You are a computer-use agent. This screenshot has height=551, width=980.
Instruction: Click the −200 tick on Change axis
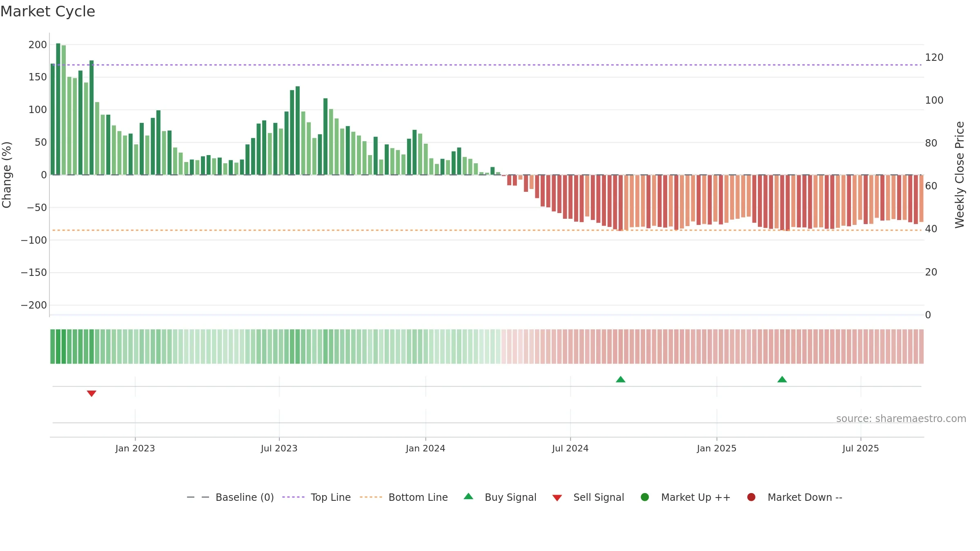point(34,305)
